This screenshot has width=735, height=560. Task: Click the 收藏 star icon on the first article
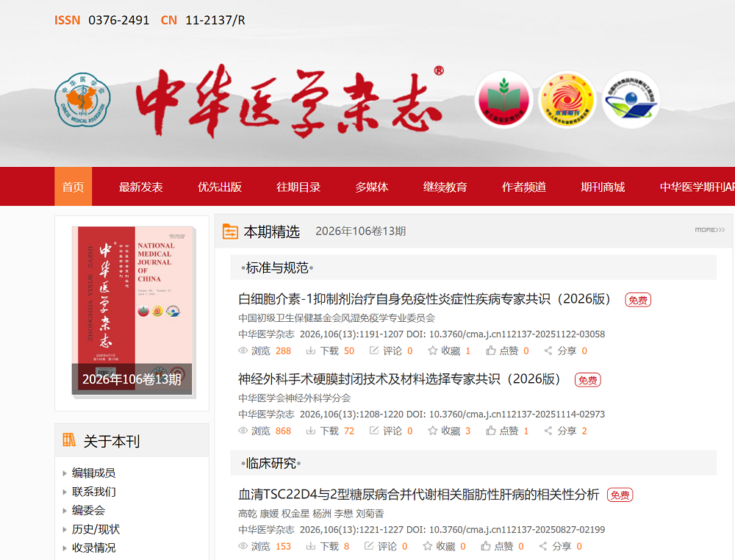[431, 351]
